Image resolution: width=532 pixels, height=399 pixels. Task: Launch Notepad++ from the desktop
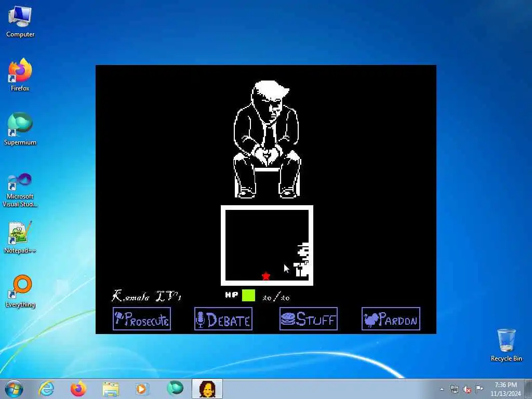[x=20, y=237]
